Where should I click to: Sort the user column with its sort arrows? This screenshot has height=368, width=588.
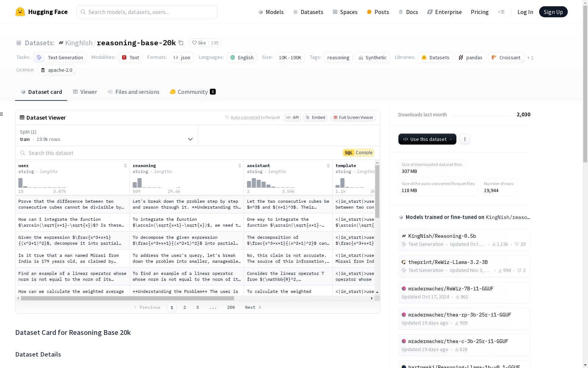tap(125, 166)
